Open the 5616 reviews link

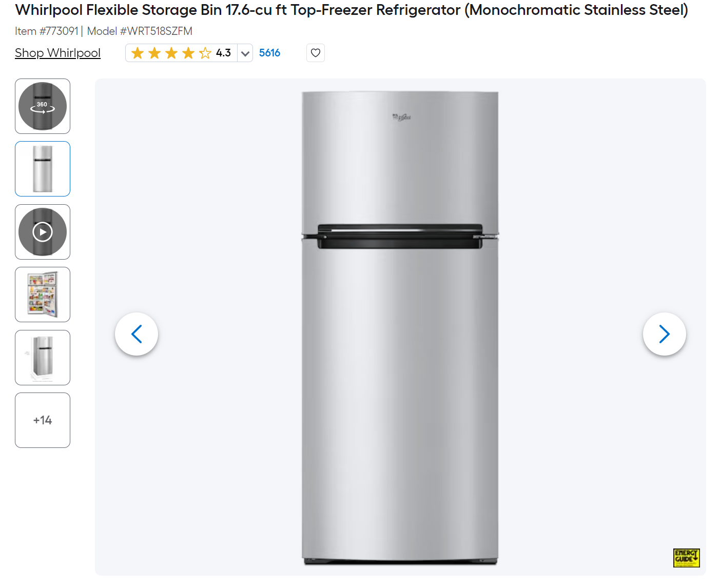[x=269, y=53]
